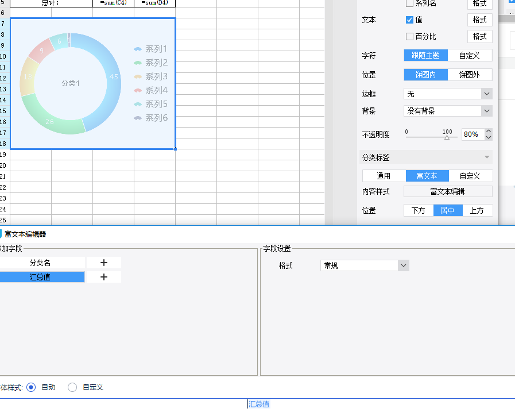This screenshot has width=515, height=420.
Task: Uncheck the 值 text checkbox
Action: [409, 20]
